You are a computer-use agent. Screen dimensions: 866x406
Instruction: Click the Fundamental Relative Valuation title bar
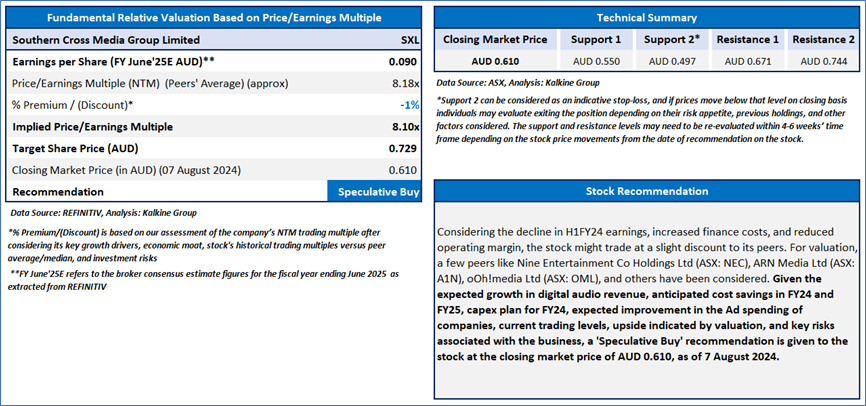coord(216,18)
